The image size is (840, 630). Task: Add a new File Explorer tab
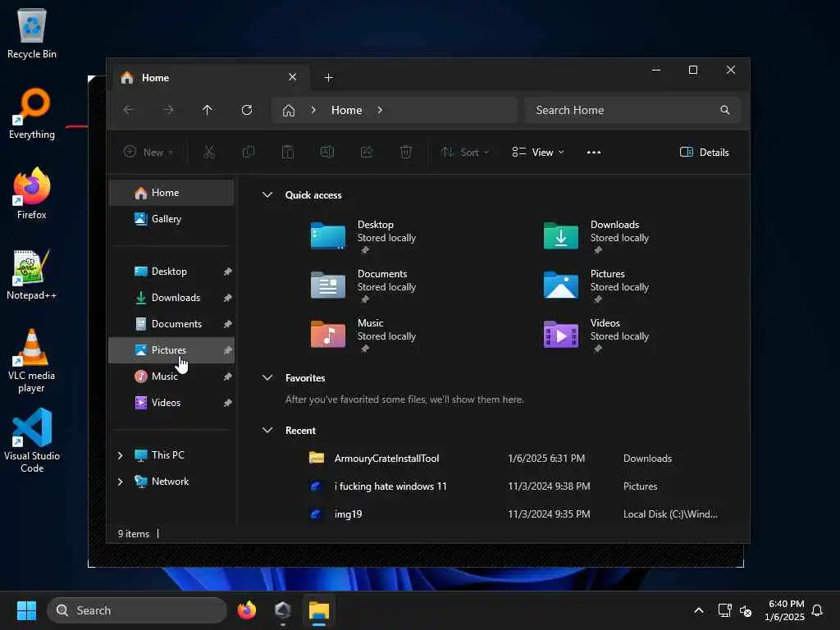pos(328,78)
